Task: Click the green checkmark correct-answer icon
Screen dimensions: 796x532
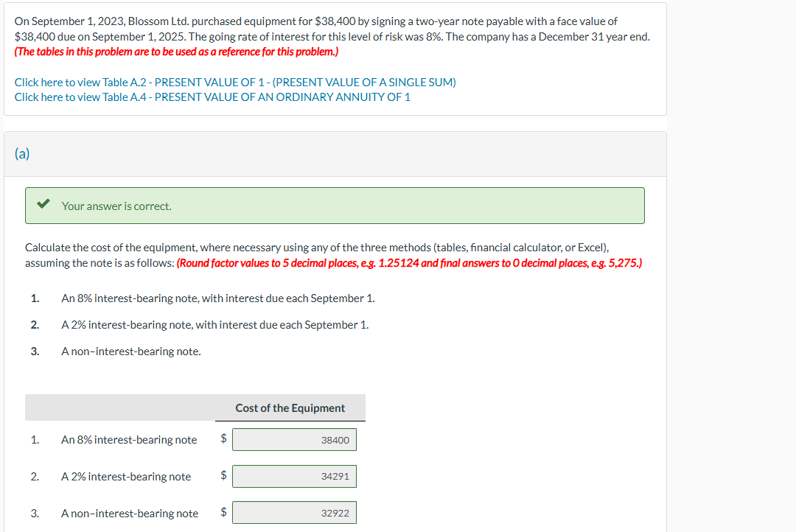Action: click(x=43, y=205)
